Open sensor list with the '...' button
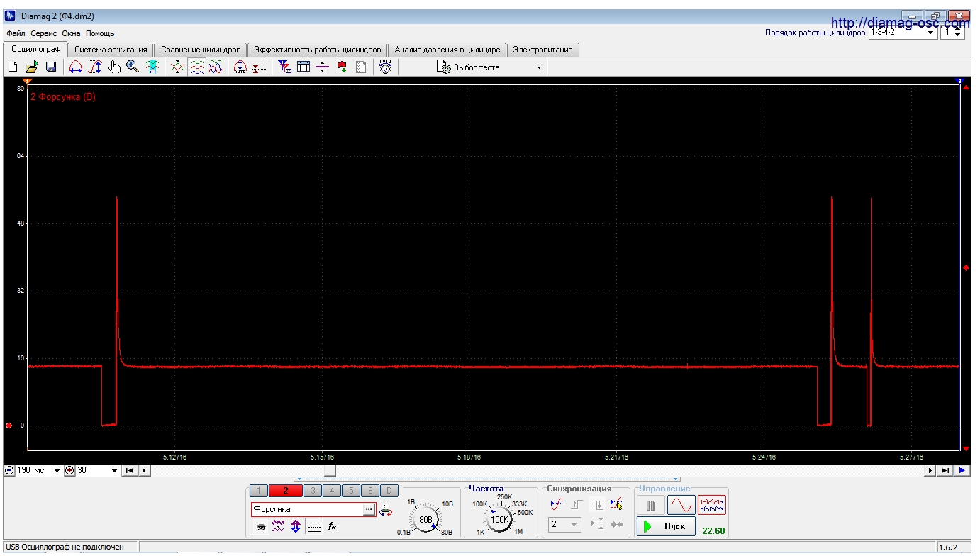Viewport: 980px width, 556px height. coord(369,509)
